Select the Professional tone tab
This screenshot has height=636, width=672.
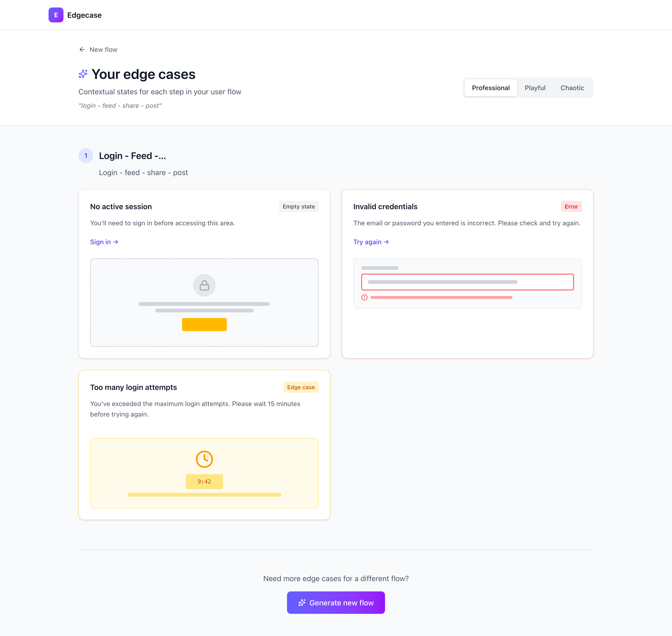[491, 88]
